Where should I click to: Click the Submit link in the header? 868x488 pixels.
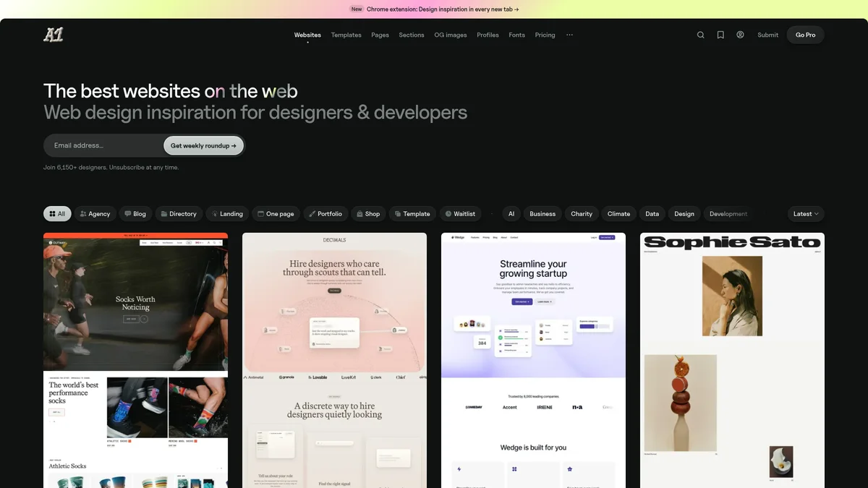[768, 35]
